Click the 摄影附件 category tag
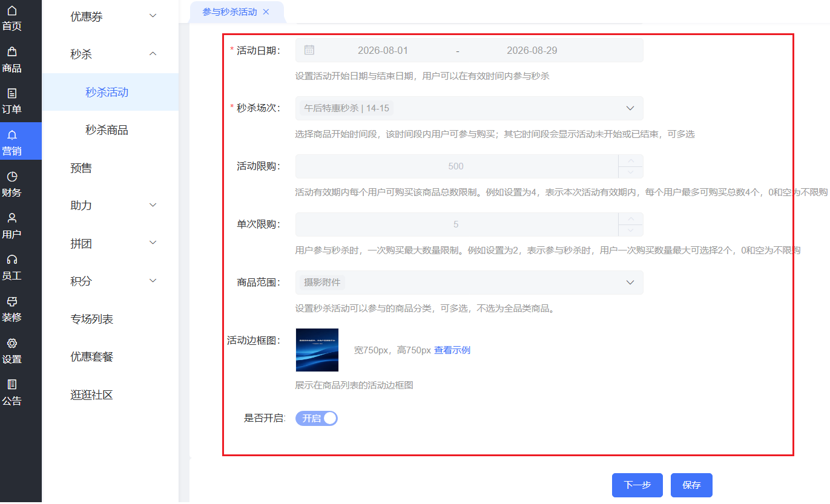The height and width of the screenshot is (504, 830). pyautogui.click(x=322, y=283)
